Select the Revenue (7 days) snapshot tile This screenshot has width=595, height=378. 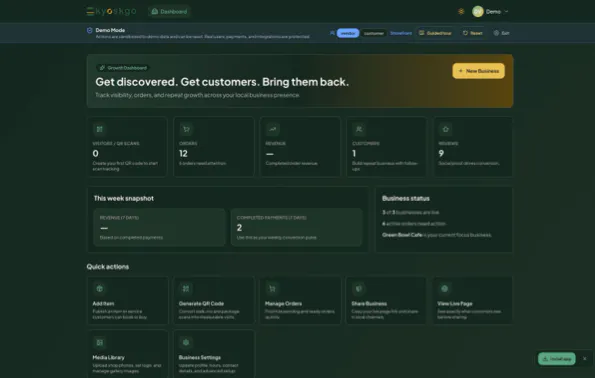point(159,227)
